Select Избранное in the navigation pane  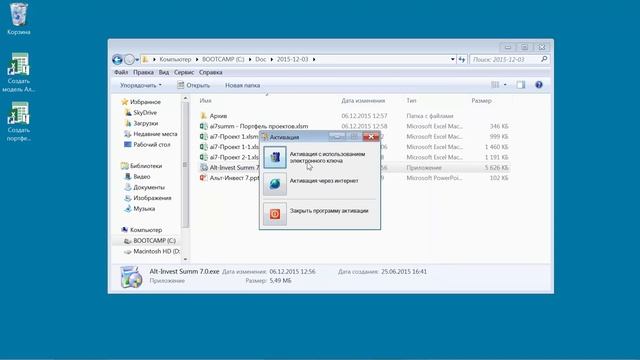[x=141, y=102]
